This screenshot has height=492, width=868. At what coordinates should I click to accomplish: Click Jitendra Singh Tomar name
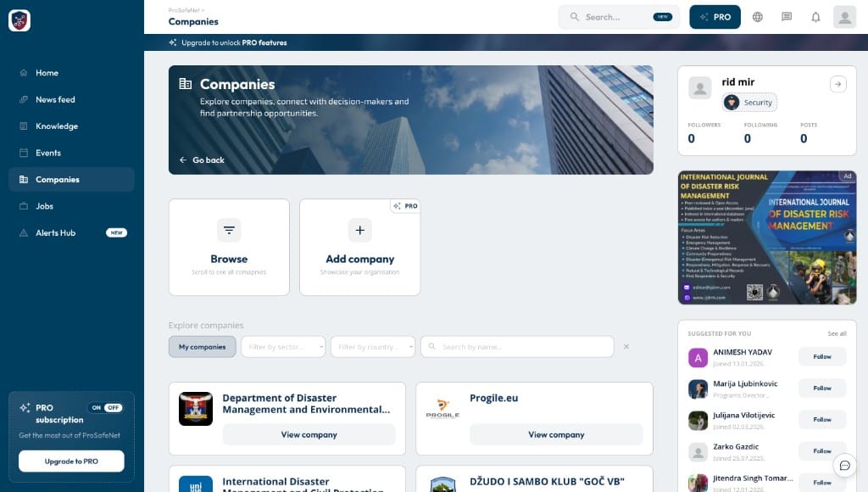[x=753, y=478]
